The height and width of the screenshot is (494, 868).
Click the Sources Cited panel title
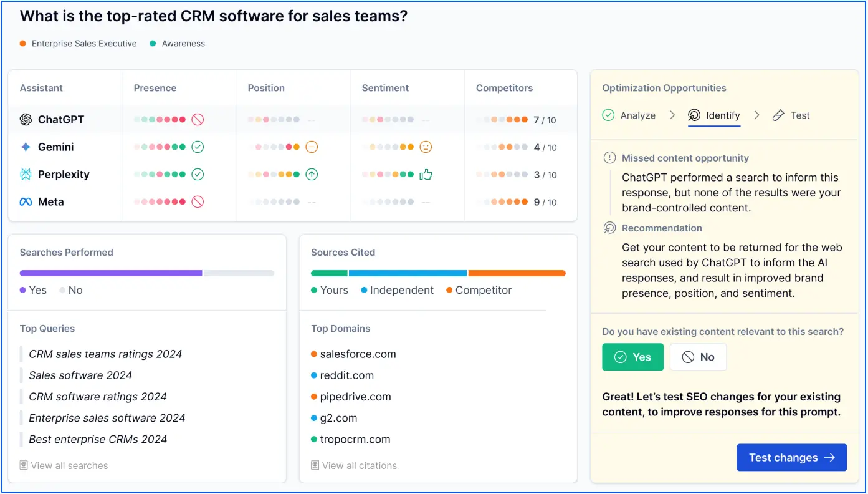pos(343,253)
